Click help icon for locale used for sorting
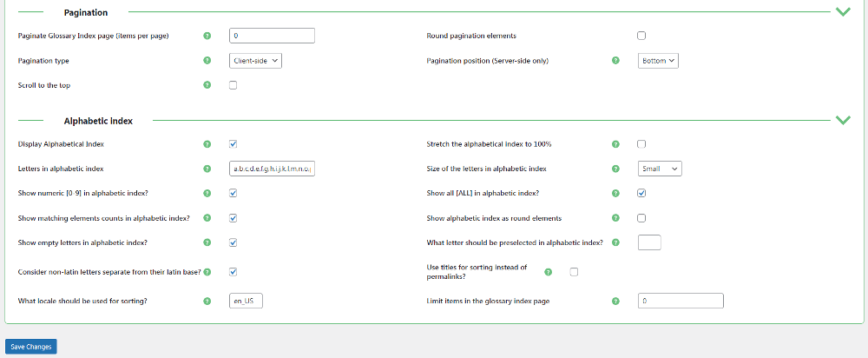 pyautogui.click(x=207, y=302)
